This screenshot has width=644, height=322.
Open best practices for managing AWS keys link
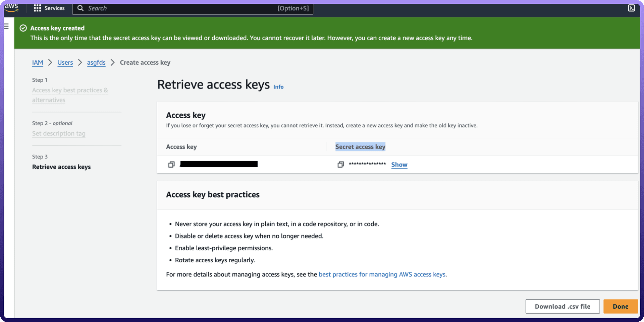(x=382, y=274)
